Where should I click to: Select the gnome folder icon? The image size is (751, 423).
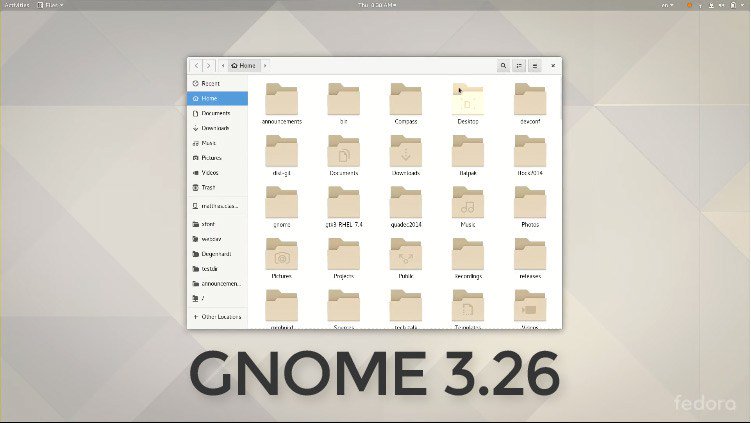tap(282, 202)
